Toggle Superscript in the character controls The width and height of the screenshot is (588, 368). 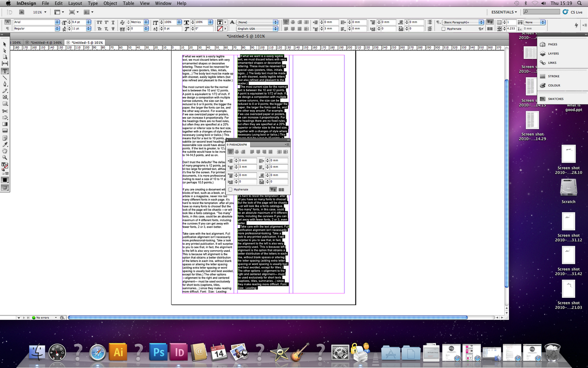click(x=106, y=22)
